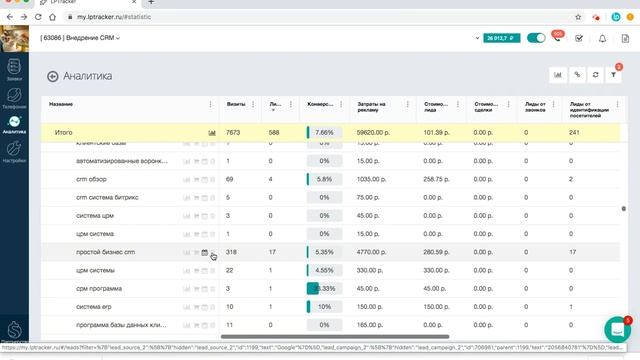Screen dimensions: 640x360
Task: Click the cart icon in система црм row
Action: click(196, 216)
